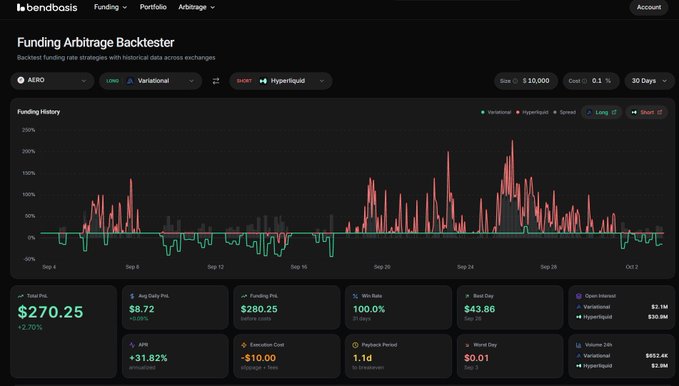This screenshot has height=386, width=679.
Task: Open the Account button
Action: pos(649,7)
